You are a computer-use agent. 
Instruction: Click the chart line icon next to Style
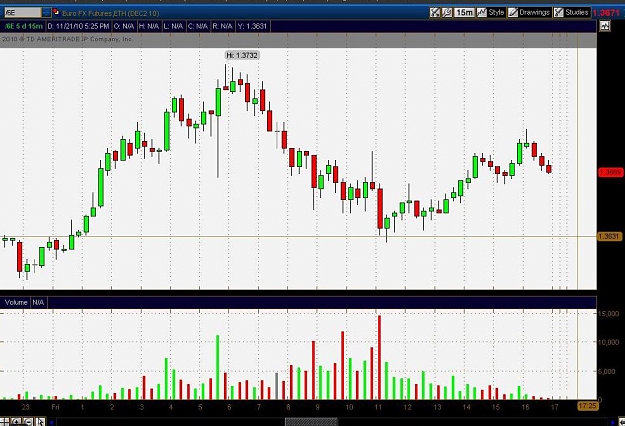point(482,13)
